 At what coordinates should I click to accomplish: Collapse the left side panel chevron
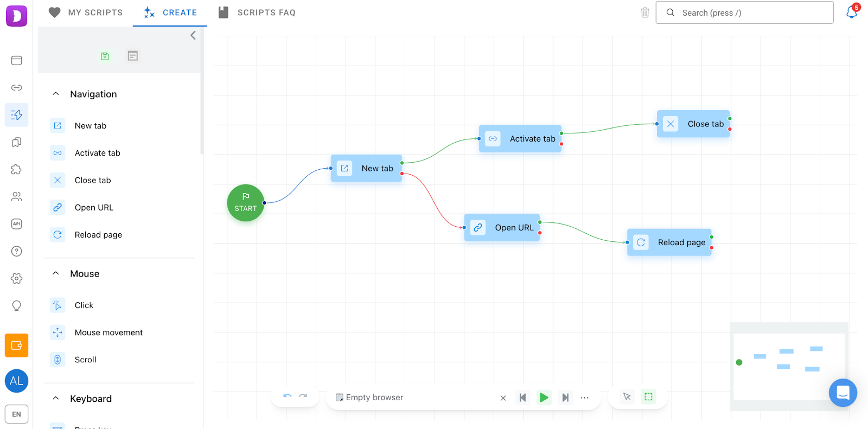(x=193, y=35)
